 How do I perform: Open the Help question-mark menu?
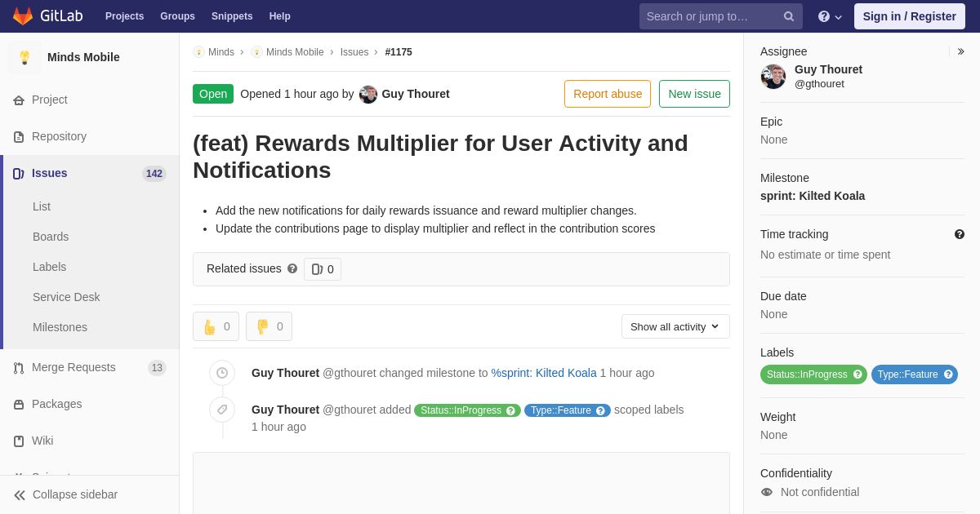(x=830, y=16)
